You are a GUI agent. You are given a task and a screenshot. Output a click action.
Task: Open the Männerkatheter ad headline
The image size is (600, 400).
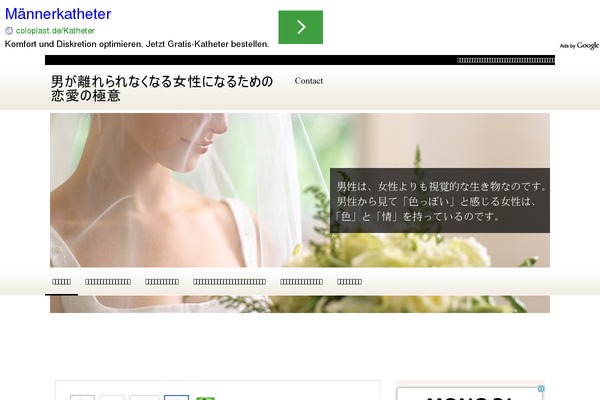coord(58,14)
